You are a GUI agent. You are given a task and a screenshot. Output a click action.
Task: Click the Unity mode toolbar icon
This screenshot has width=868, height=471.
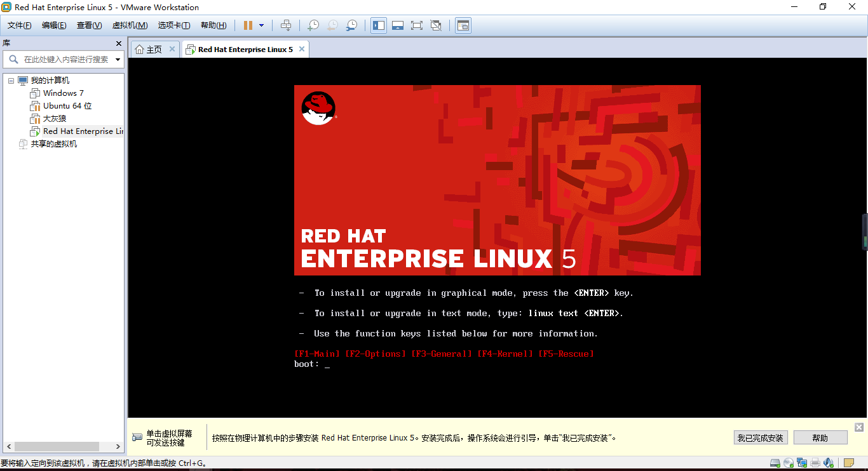tap(436, 25)
